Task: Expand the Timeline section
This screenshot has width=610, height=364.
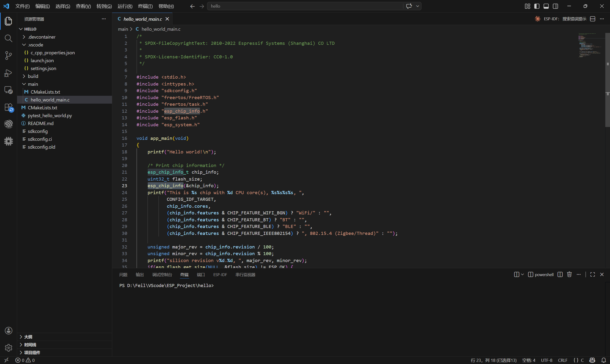Action: (65, 345)
